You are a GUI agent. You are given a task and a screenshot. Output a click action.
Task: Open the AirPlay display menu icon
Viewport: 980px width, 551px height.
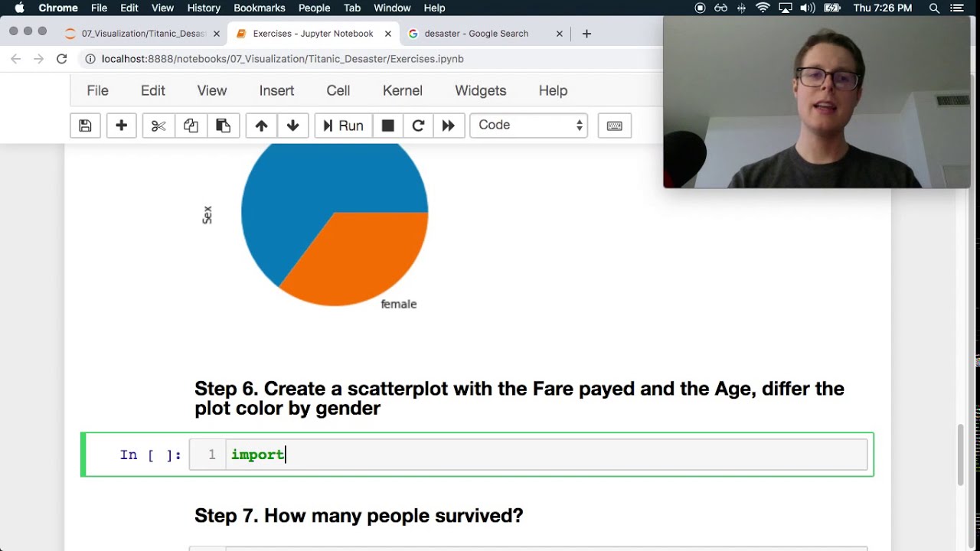(785, 8)
